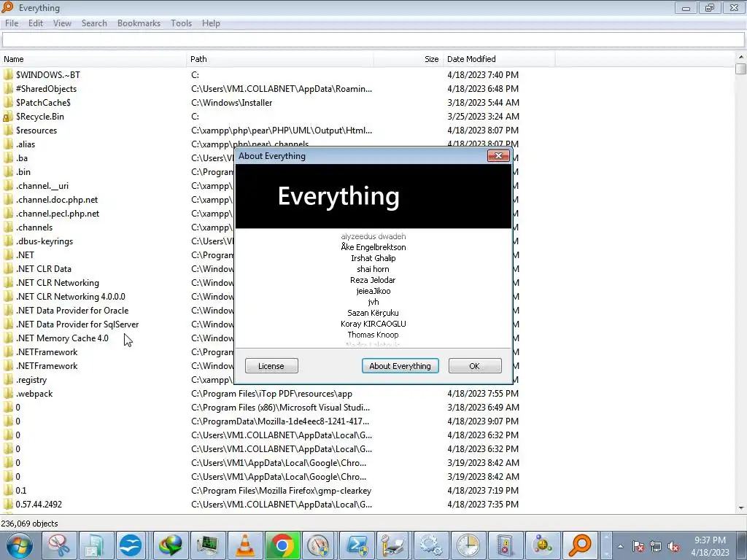Select the .channel.doc.php.net folder

coord(57,200)
